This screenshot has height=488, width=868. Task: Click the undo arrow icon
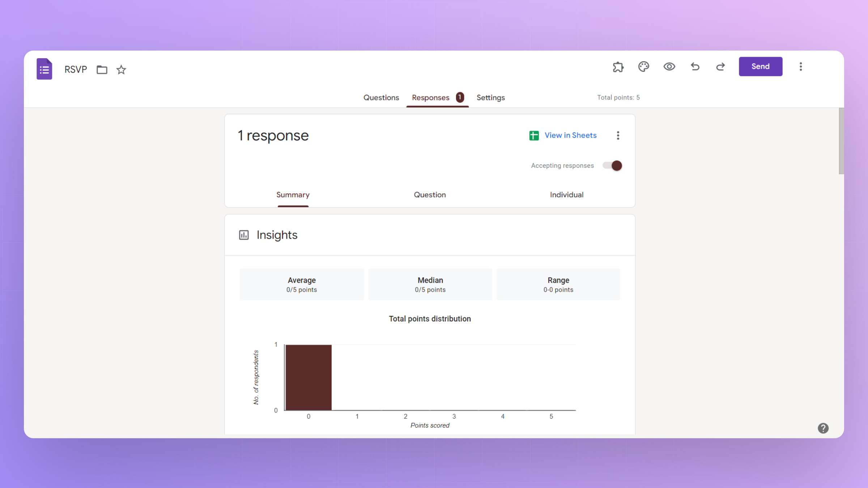tap(695, 67)
